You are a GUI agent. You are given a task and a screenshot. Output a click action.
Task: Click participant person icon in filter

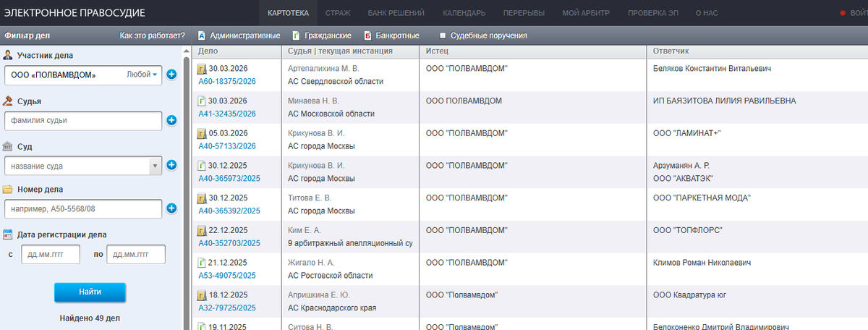[8, 56]
